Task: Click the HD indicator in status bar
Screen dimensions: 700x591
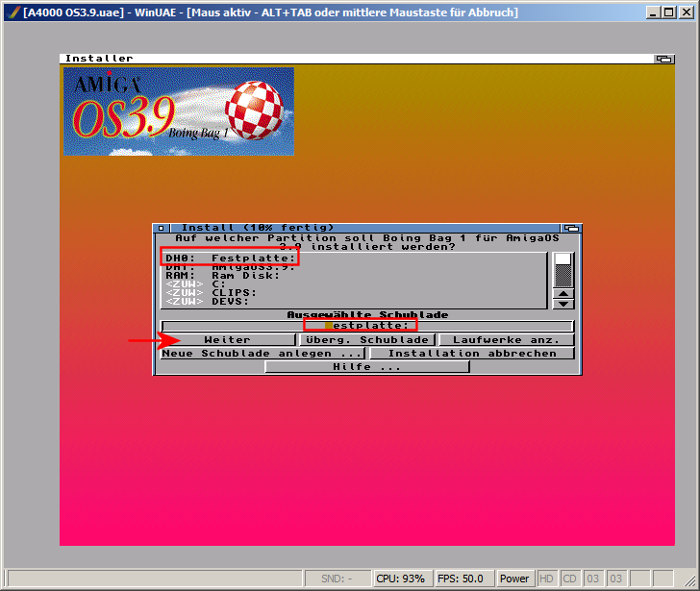Action: (546, 579)
